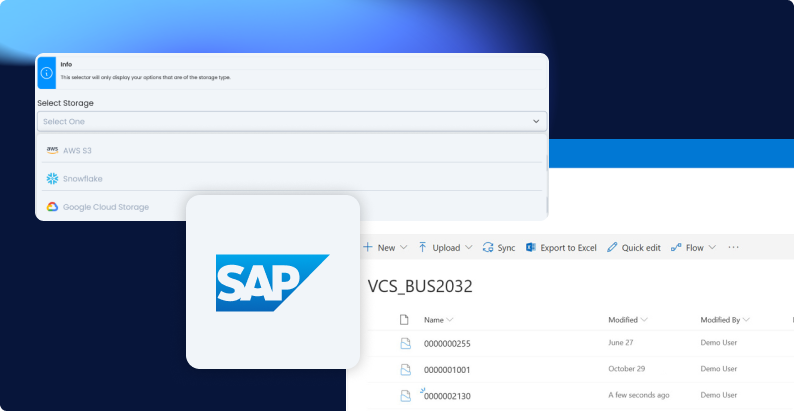Click the Excel icon in toolbar
The image size is (794, 411).
(531, 248)
